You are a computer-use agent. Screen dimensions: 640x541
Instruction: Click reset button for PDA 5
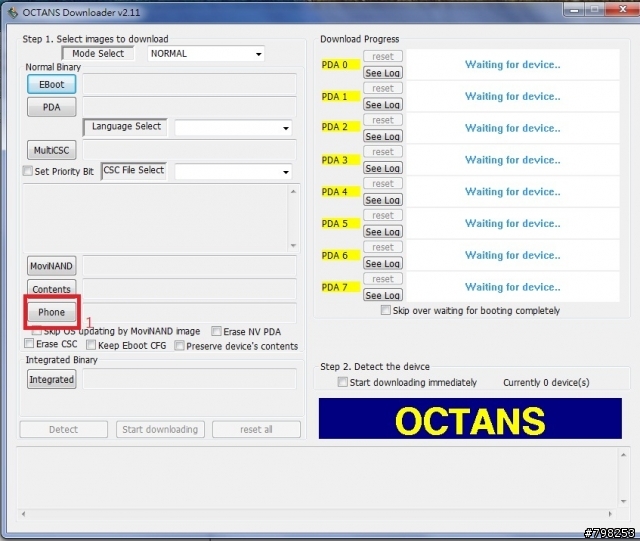pyautogui.click(x=383, y=215)
